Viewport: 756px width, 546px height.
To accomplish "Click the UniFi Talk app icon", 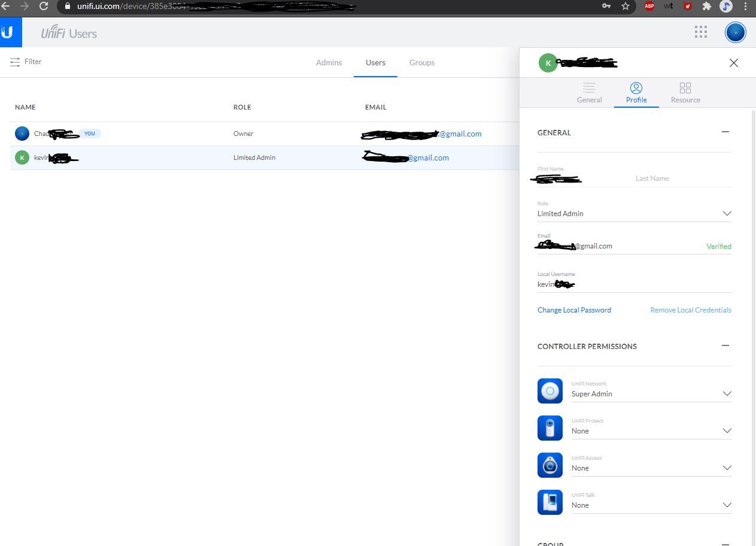I will (549, 502).
